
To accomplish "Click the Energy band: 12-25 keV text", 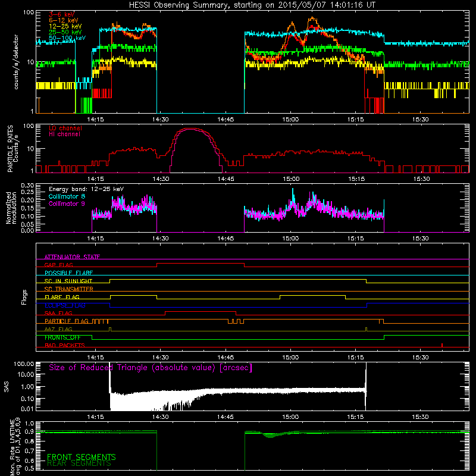I will coord(86,189).
